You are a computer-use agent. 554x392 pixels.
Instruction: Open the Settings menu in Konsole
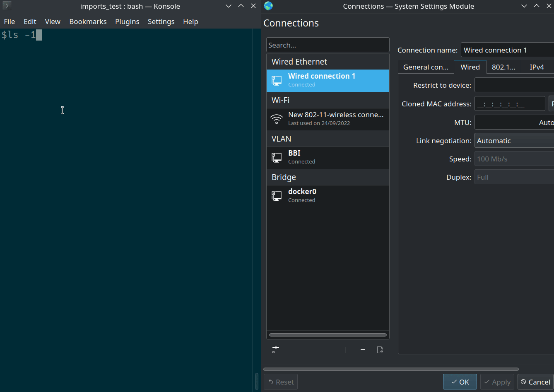pyautogui.click(x=161, y=22)
